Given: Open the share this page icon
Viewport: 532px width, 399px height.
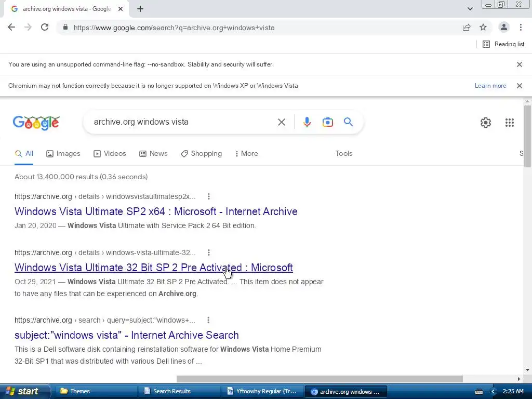Looking at the screenshot, I should point(467,28).
